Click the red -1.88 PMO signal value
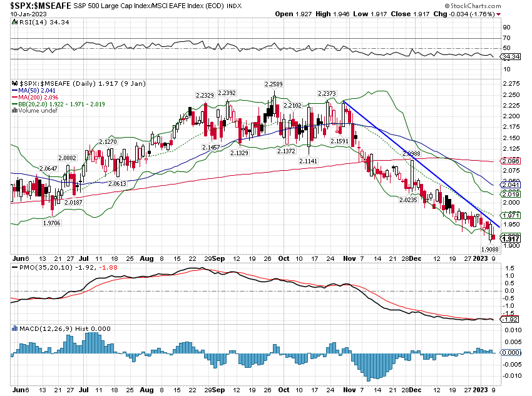This screenshot has height=396, width=532. pos(108,268)
